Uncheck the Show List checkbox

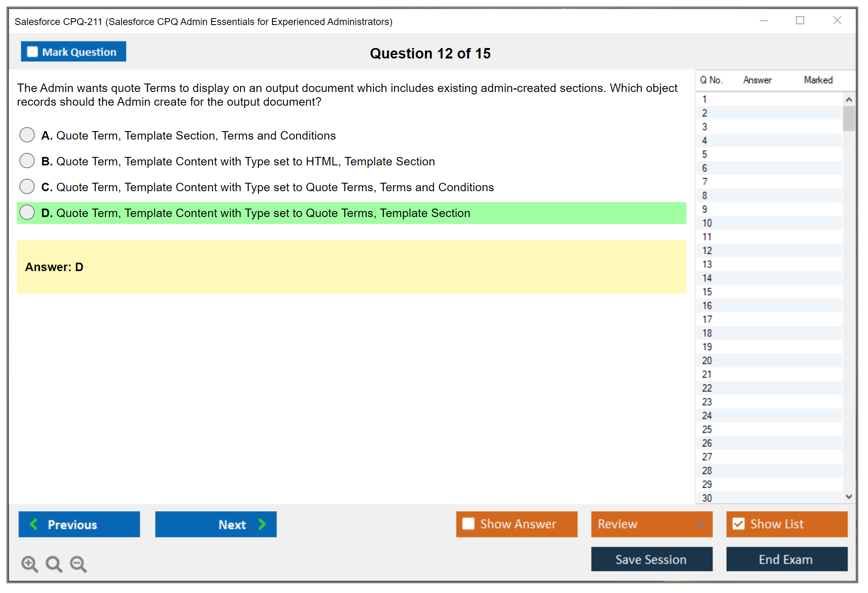738,524
